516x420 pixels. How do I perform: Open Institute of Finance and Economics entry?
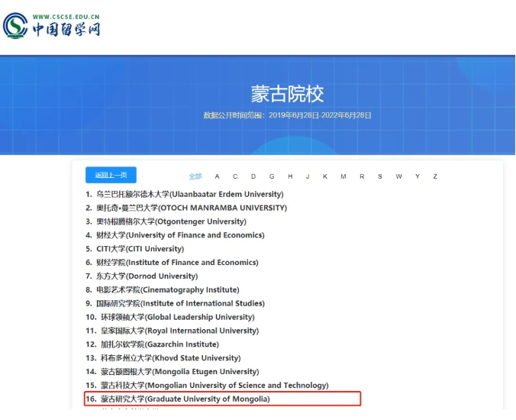(x=172, y=263)
